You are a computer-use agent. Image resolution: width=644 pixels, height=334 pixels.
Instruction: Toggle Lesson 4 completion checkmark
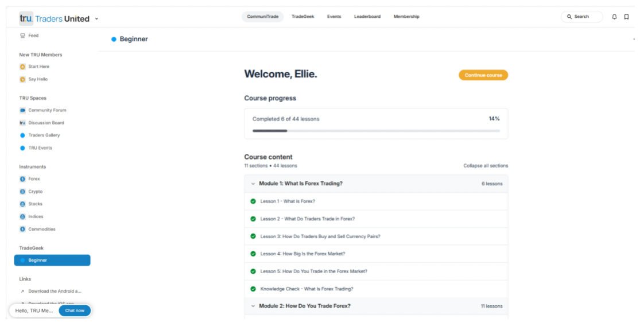point(253,254)
